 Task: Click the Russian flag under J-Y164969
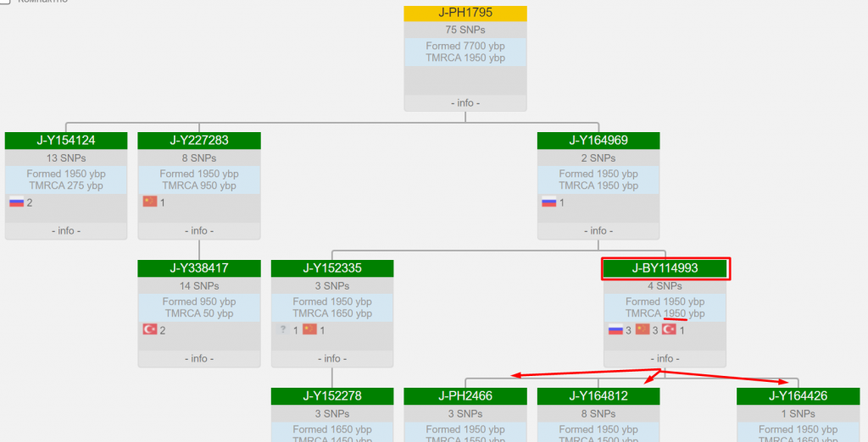(548, 202)
